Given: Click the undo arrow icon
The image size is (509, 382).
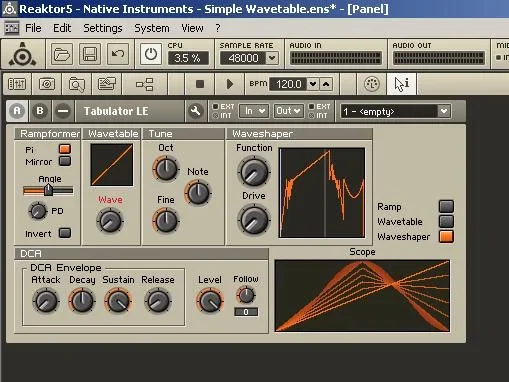Looking at the screenshot, I should [118, 54].
